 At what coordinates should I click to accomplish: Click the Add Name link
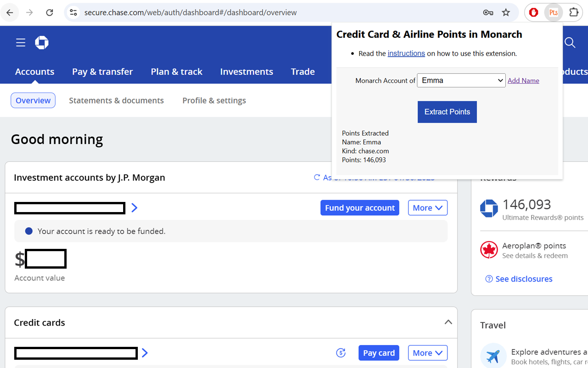tap(523, 80)
